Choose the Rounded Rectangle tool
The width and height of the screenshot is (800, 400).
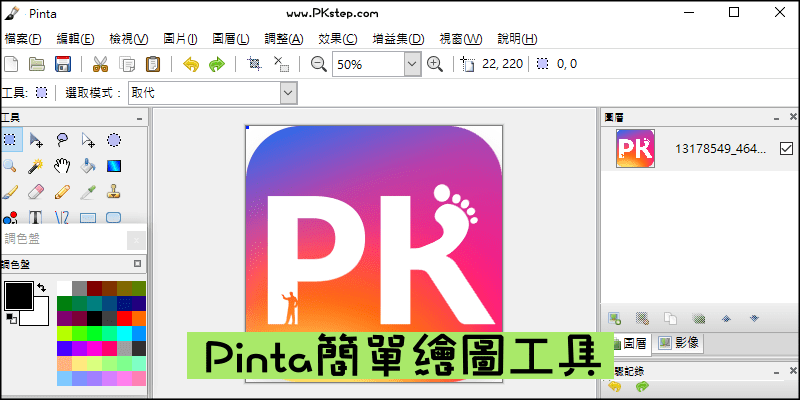tap(114, 218)
